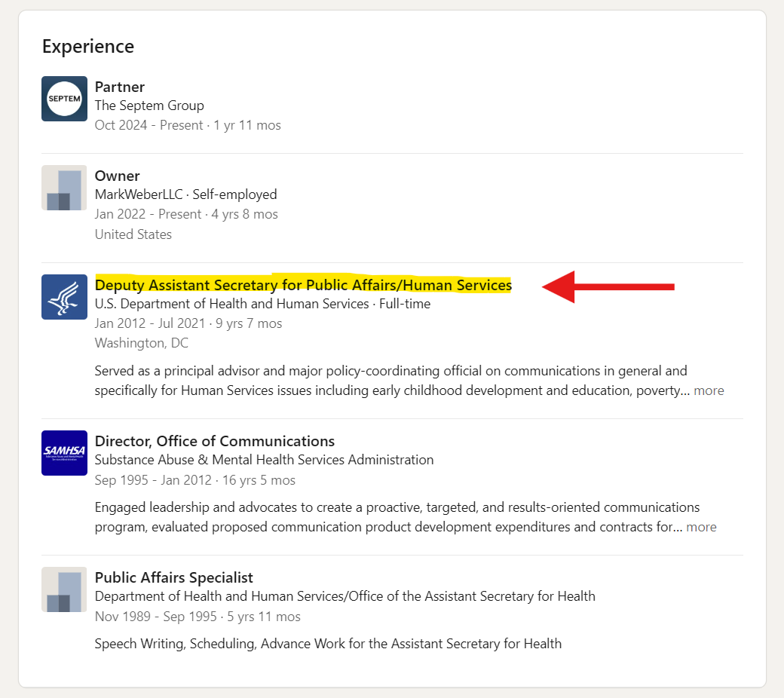Expand 'more' on Director of Communications description

[x=701, y=527]
